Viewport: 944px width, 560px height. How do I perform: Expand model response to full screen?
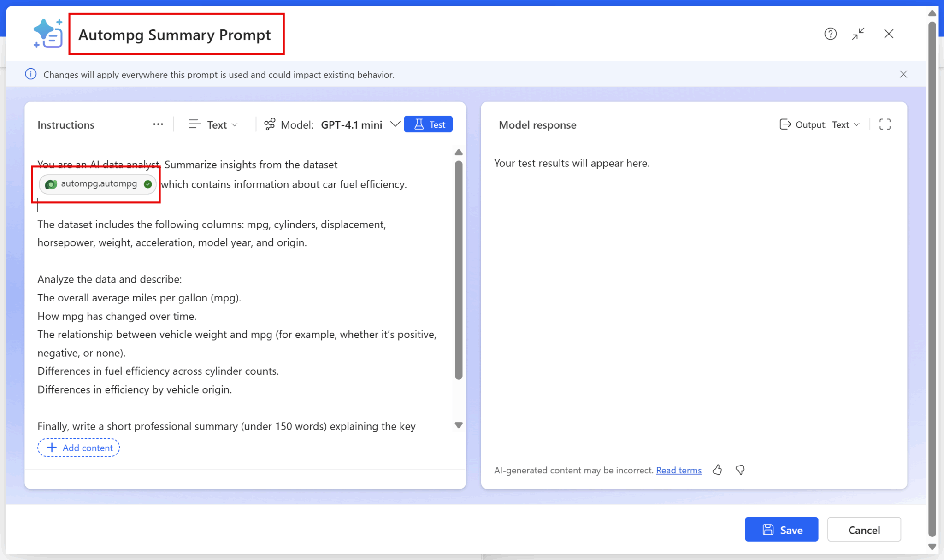click(885, 124)
